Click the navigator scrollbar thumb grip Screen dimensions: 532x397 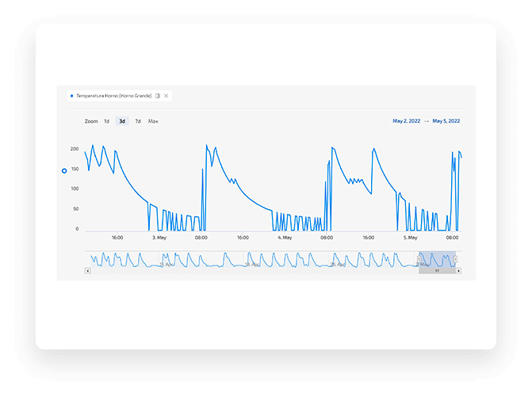pos(437,271)
